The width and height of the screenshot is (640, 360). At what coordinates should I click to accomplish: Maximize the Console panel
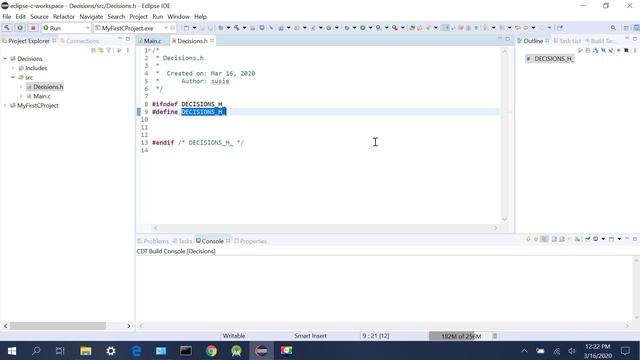coord(635,239)
